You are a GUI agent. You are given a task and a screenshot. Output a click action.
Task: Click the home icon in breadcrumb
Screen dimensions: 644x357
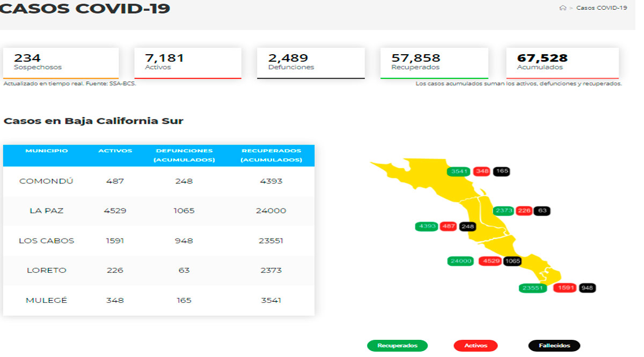point(562,8)
